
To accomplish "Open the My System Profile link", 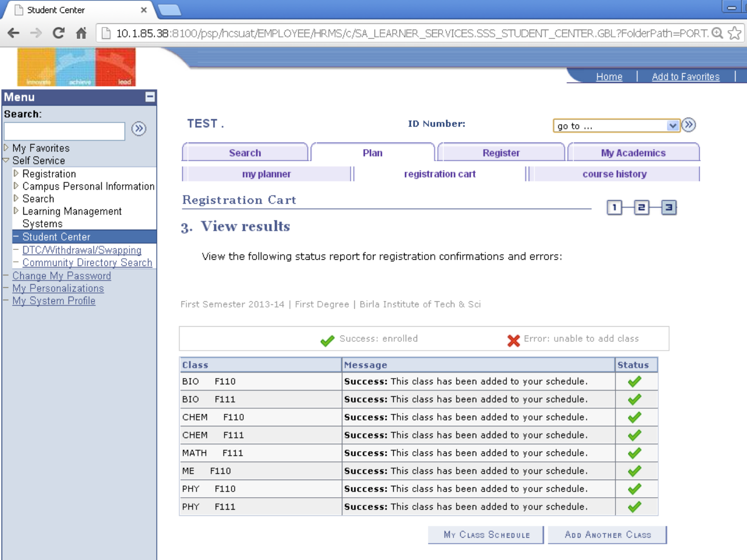I will [x=54, y=301].
